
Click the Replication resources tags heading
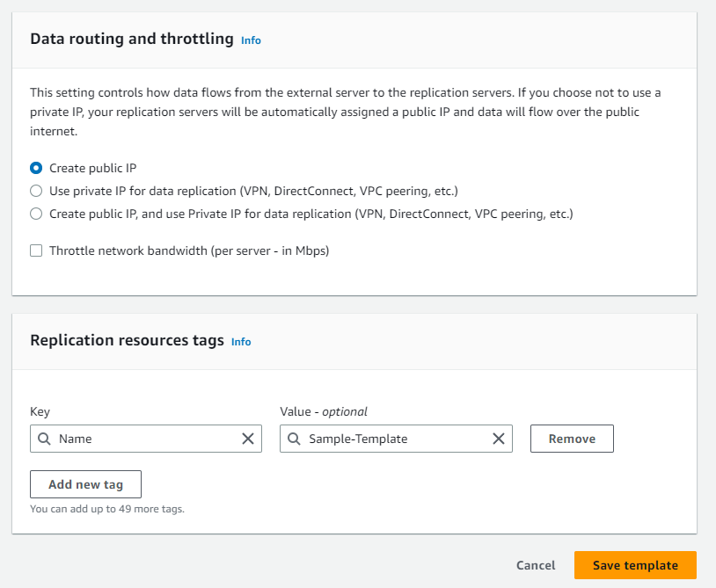pos(127,341)
